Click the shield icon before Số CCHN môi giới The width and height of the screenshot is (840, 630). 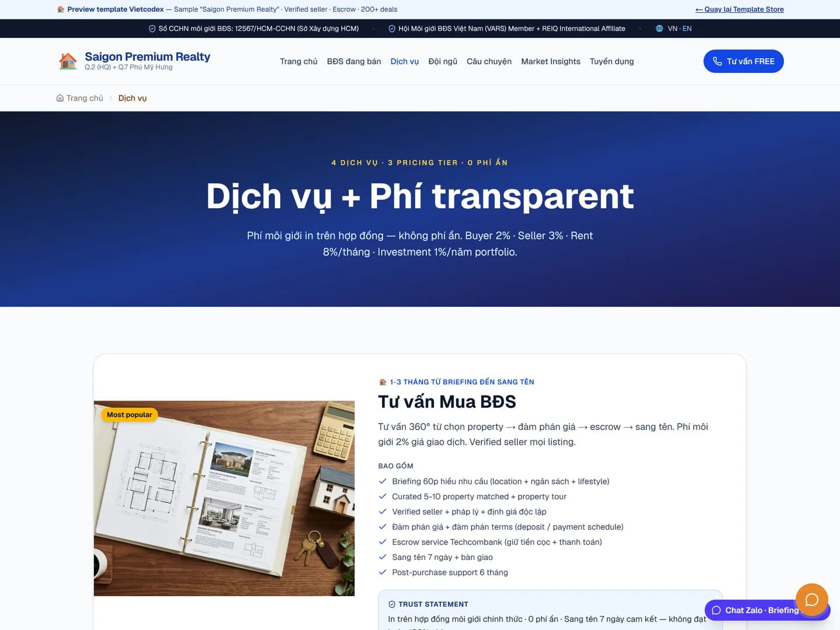tap(152, 29)
